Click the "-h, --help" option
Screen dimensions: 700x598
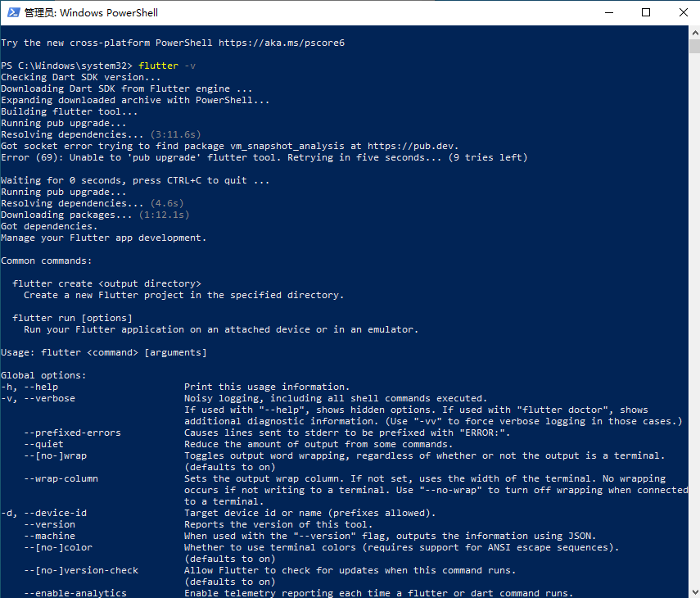point(29,387)
